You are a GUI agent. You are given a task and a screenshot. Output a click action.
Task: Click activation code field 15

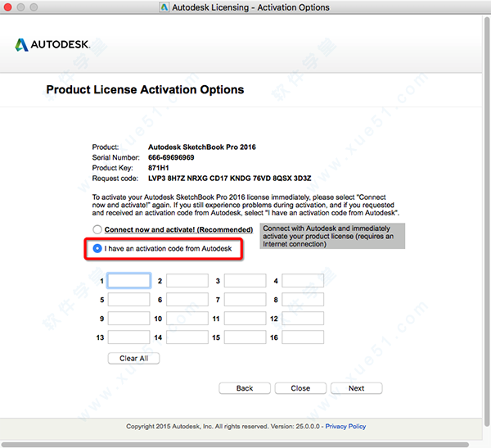[245, 337]
